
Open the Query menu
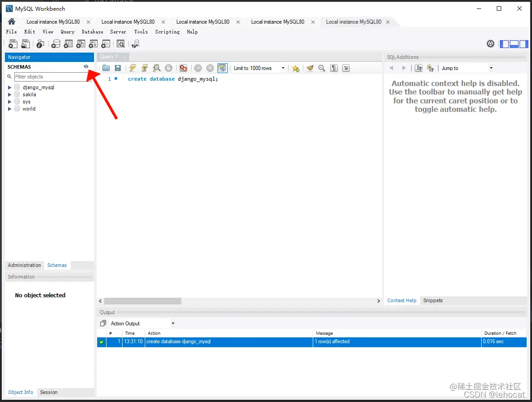[x=68, y=32]
